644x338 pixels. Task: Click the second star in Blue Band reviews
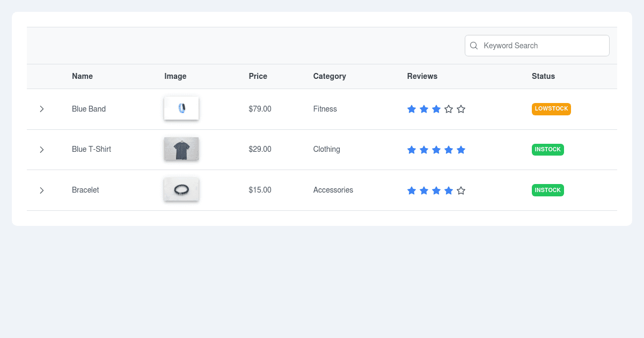point(424,109)
